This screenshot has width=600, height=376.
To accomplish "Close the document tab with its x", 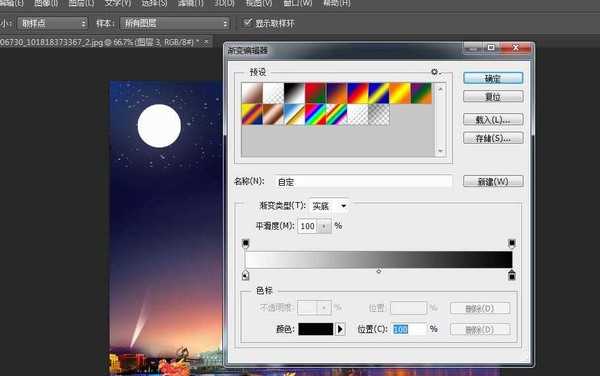I will pos(206,41).
